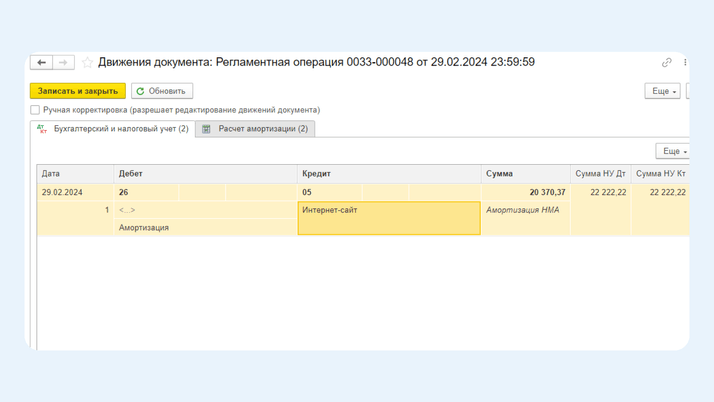This screenshot has width=714, height=402.
Task: Click the Кредит column header
Action: click(x=389, y=174)
